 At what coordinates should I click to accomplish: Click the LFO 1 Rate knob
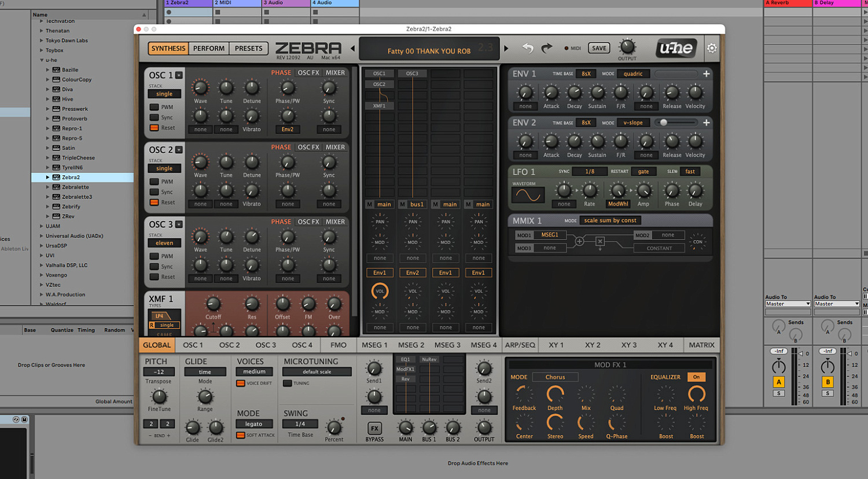(589, 190)
